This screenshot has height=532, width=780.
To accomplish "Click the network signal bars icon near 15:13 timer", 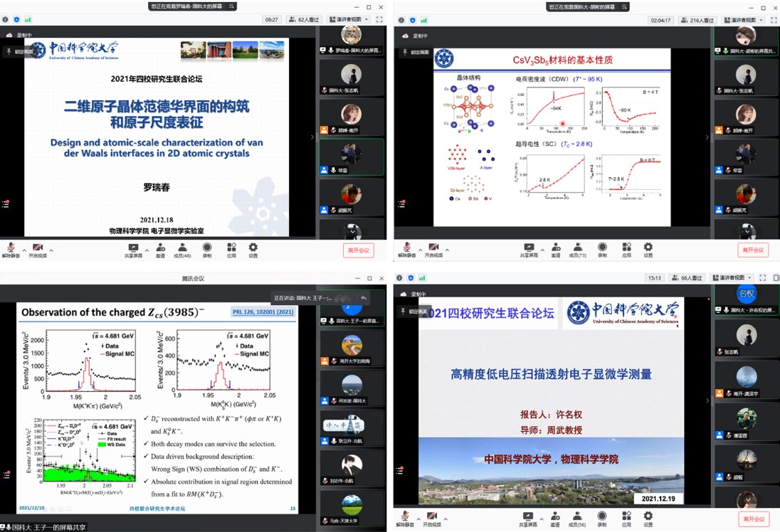I will point(422,278).
